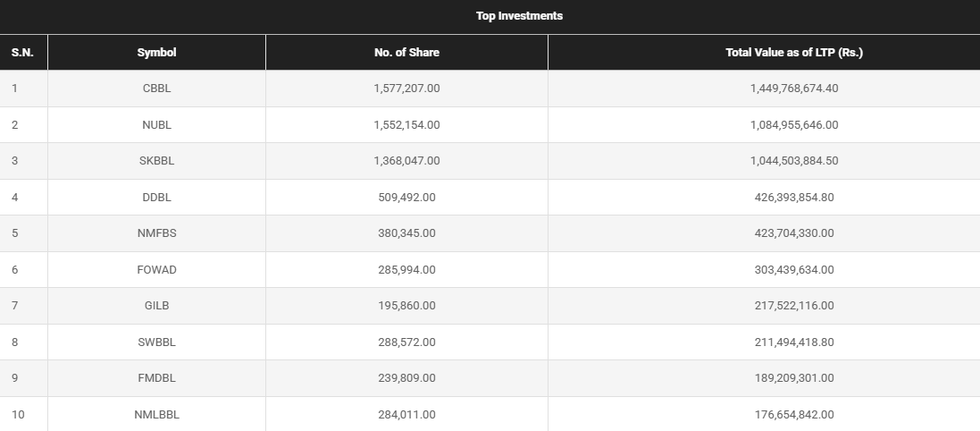Click the NMFBS symbol
The width and height of the screenshot is (980, 431).
coord(156,233)
